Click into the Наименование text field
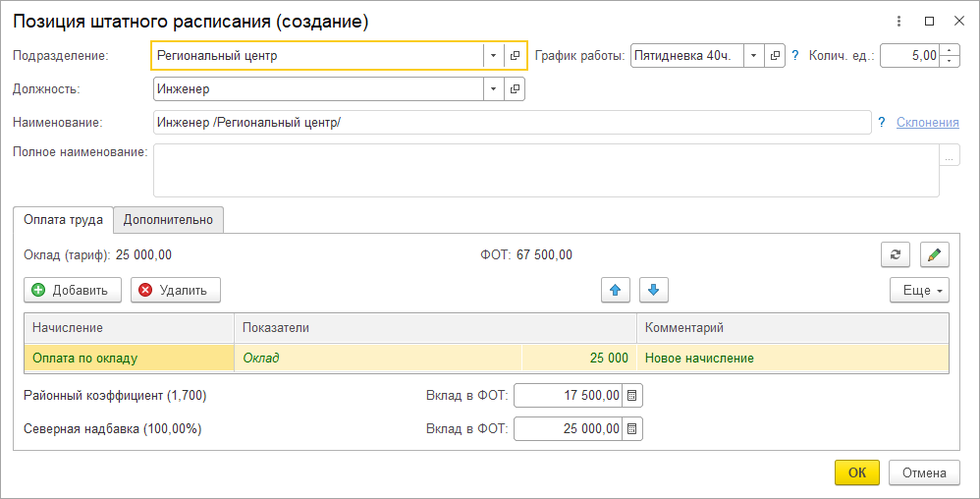 point(511,122)
